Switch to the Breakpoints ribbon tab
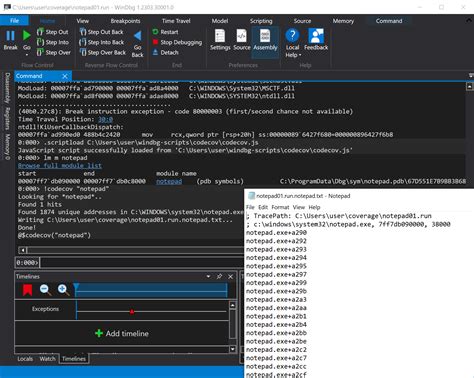The image size is (474, 378). click(x=125, y=21)
